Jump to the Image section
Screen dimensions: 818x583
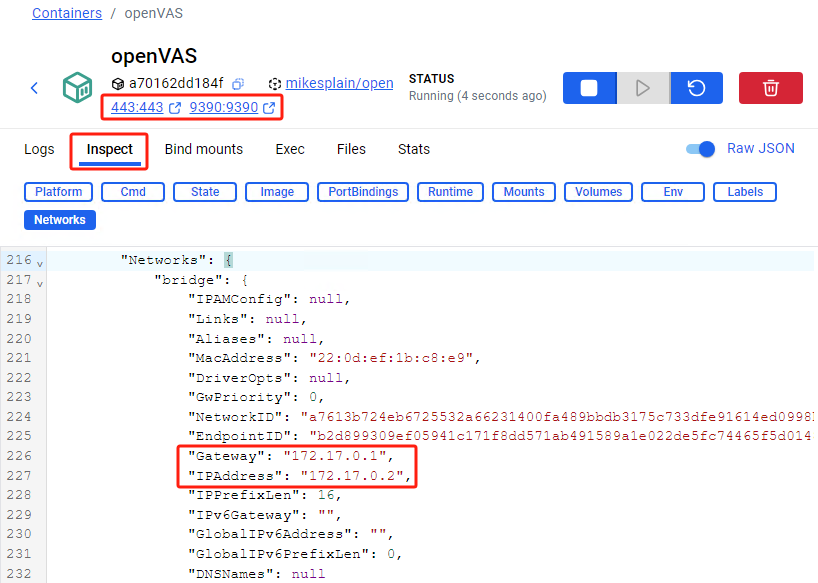click(277, 192)
